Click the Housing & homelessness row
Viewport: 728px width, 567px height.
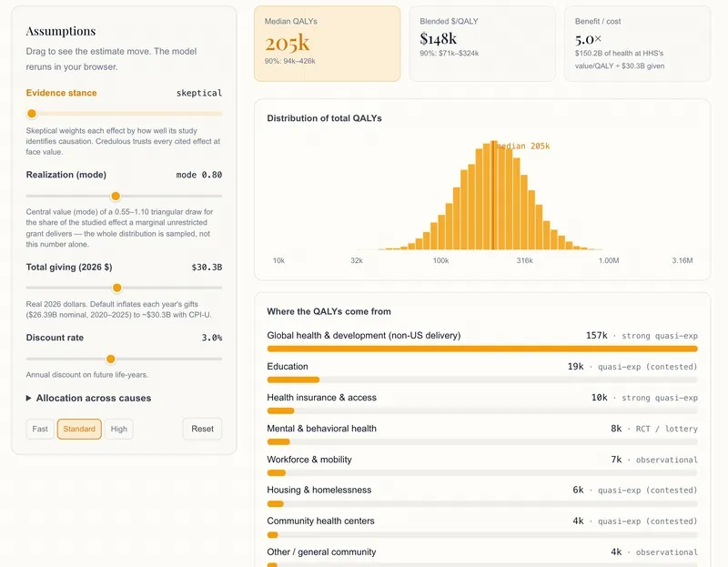coord(482,496)
